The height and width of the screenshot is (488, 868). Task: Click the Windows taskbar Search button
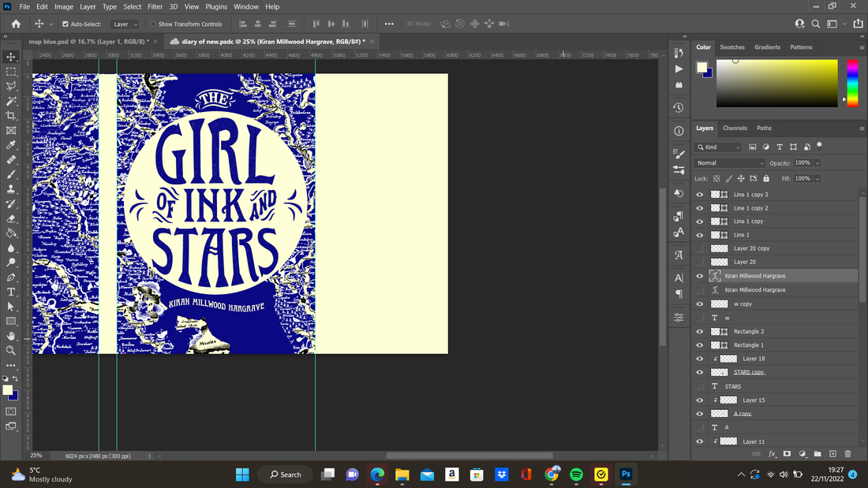click(286, 475)
